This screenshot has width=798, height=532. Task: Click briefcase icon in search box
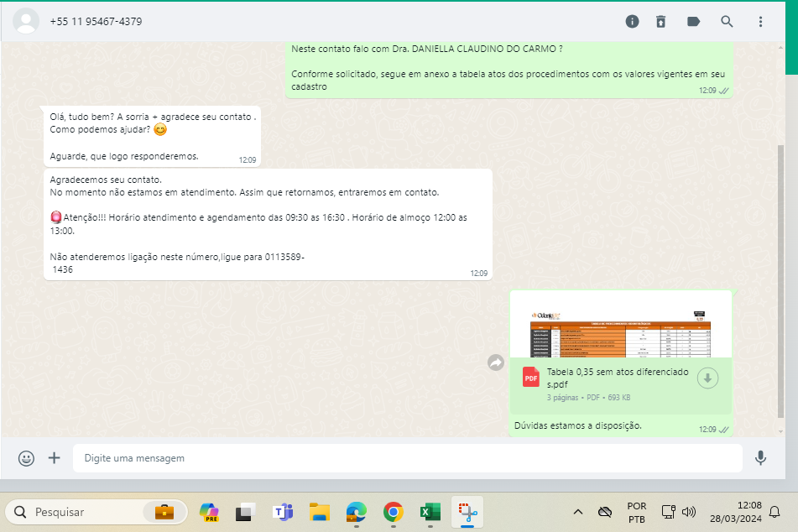pyautogui.click(x=164, y=512)
